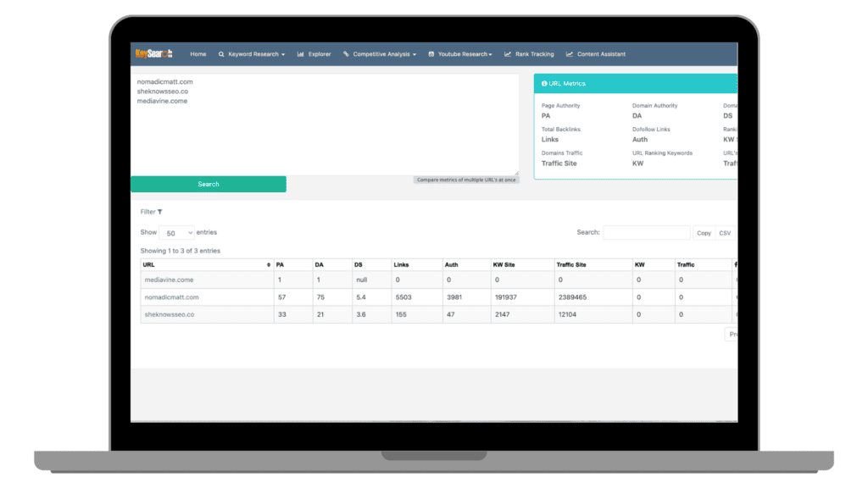Open the sheknowsseo.co link in table

point(170,314)
